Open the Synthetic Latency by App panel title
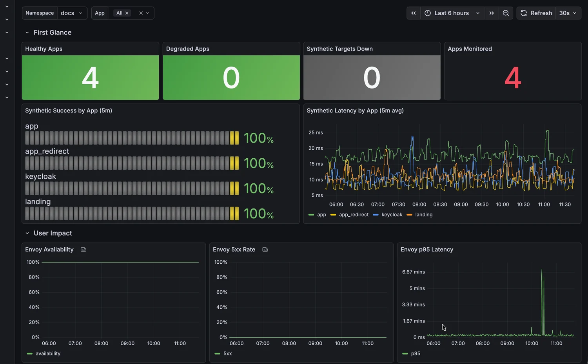Image resolution: width=588 pixels, height=364 pixels. pyautogui.click(x=355, y=110)
